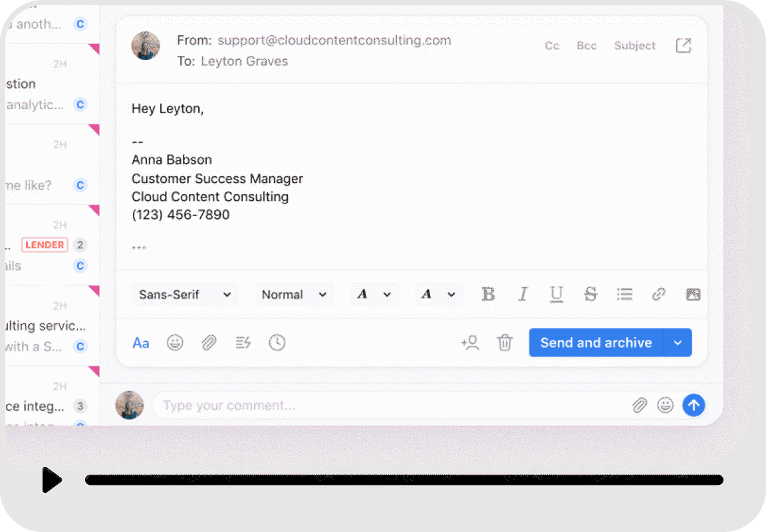This screenshot has height=532, width=766.
Task: Open the text color dropdown
Action: pyautogui.click(x=374, y=295)
